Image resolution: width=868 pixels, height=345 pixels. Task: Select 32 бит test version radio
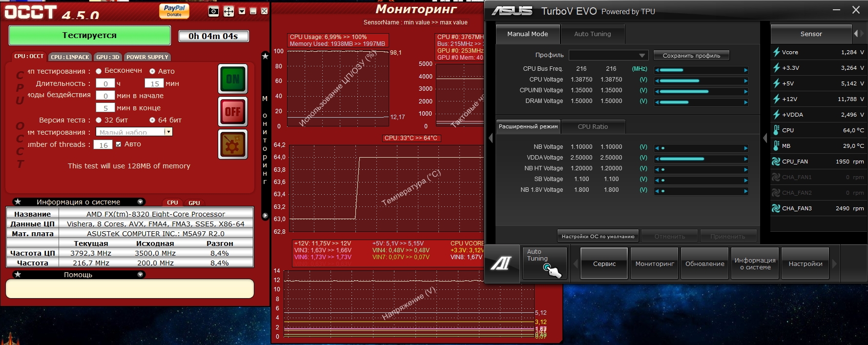tap(99, 120)
